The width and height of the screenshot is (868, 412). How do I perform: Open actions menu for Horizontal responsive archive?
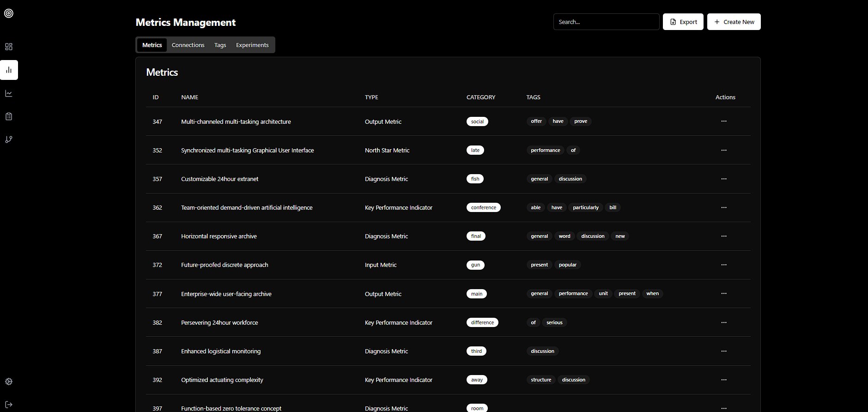pos(724,236)
